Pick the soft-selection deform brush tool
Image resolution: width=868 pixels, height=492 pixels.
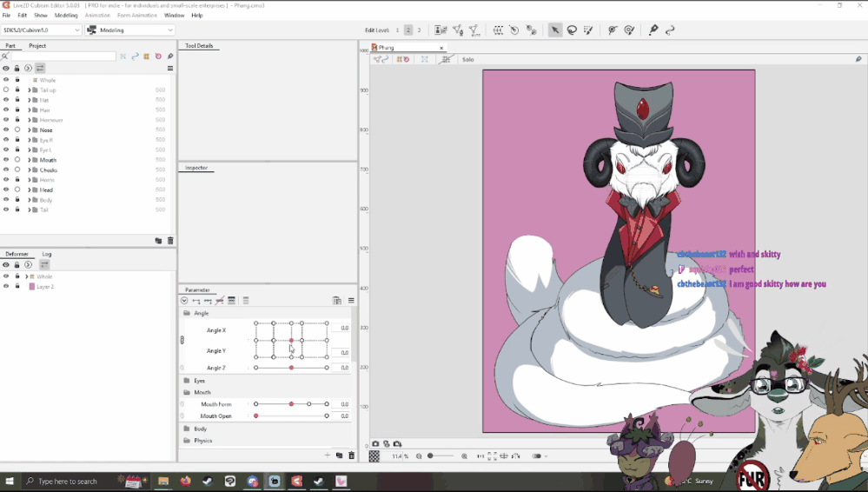(629, 30)
